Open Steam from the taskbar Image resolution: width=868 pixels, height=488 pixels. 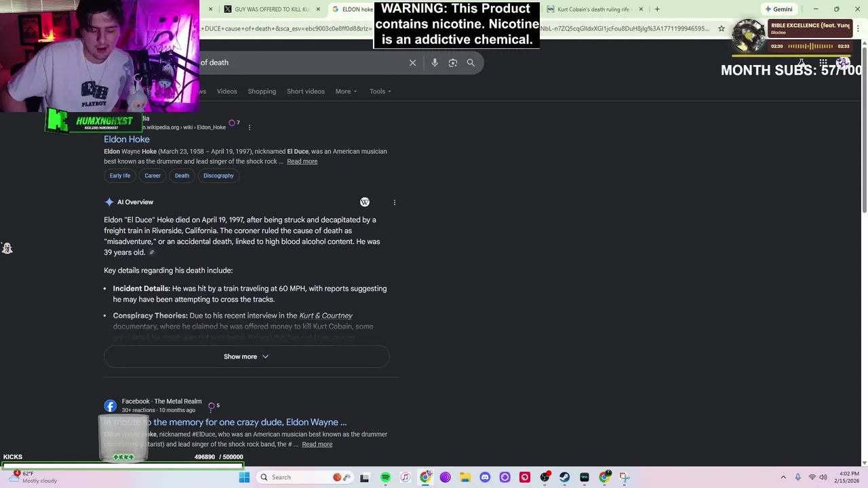564,477
